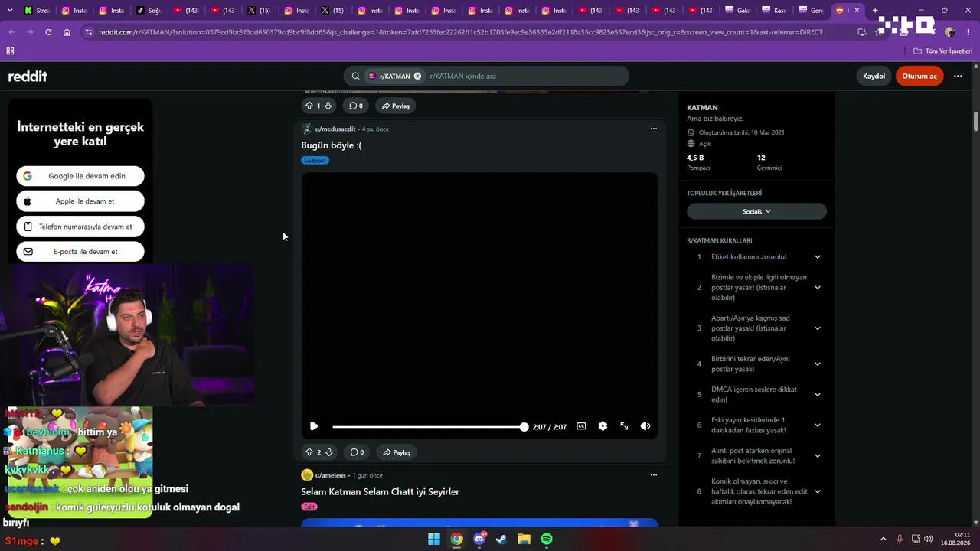This screenshot has width=980, height=551.
Task: Mute the video sound
Action: (645, 426)
